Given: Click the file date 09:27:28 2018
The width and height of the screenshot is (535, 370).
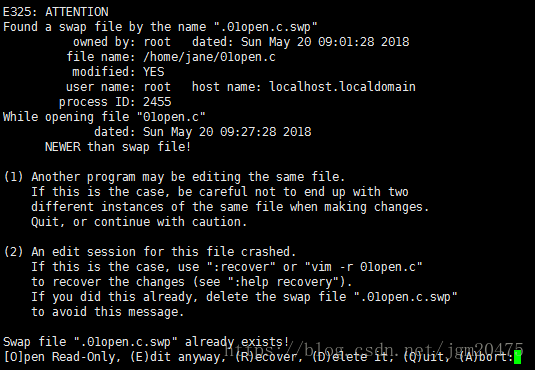Looking at the screenshot, I should tap(265, 132).
